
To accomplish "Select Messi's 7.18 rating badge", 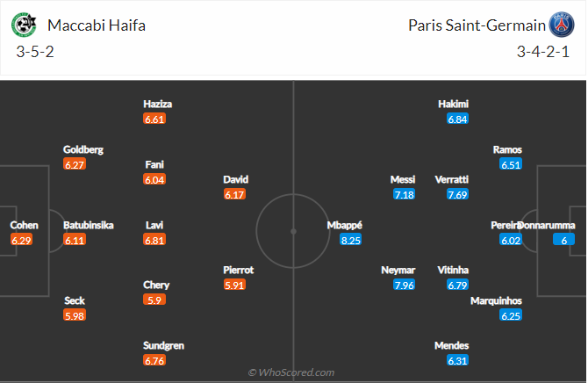I will click(x=404, y=194).
